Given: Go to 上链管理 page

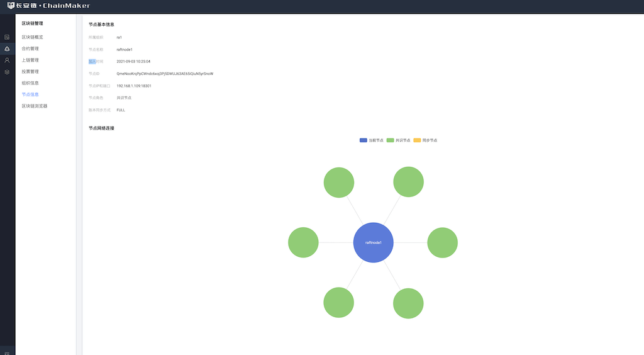Looking at the screenshot, I should tap(30, 60).
